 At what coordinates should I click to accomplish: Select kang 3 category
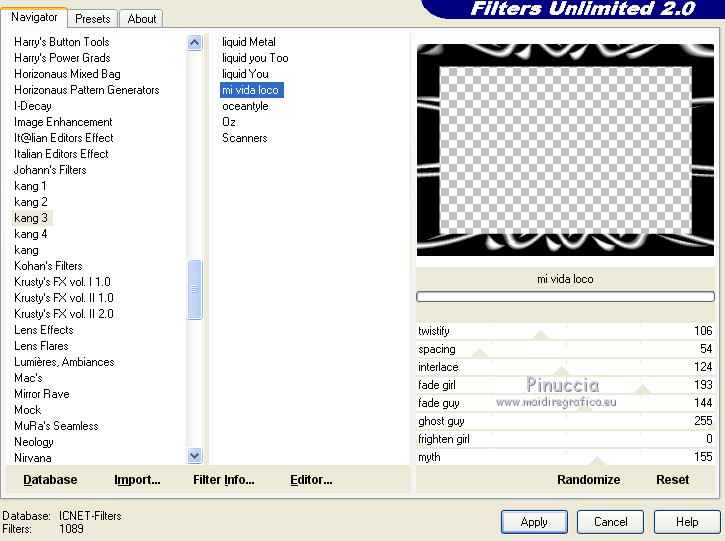pyautogui.click(x=31, y=218)
